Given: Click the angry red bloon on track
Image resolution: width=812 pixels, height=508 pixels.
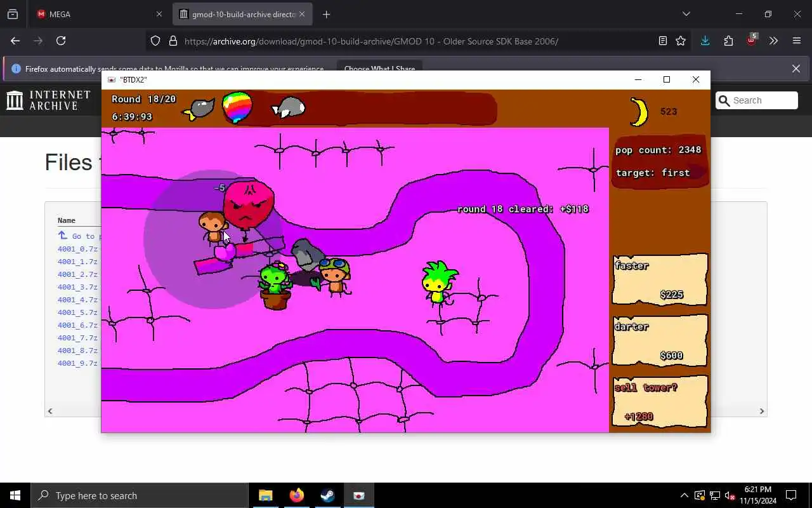Looking at the screenshot, I should [249, 204].
